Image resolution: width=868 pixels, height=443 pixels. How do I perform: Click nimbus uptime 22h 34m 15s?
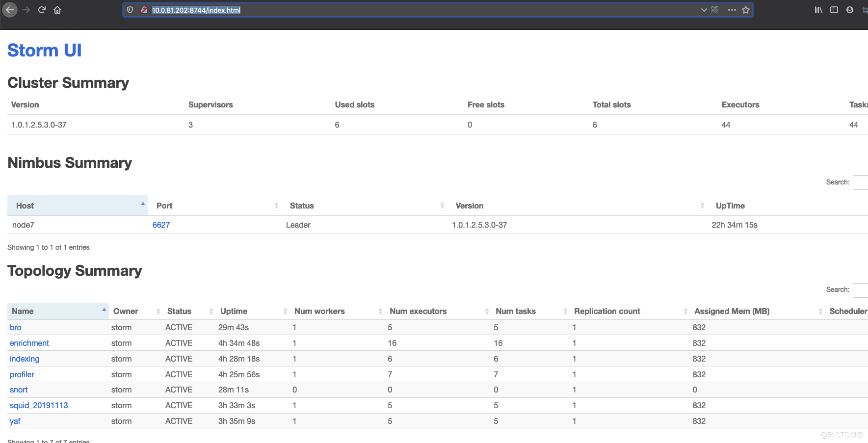(735, 225)
